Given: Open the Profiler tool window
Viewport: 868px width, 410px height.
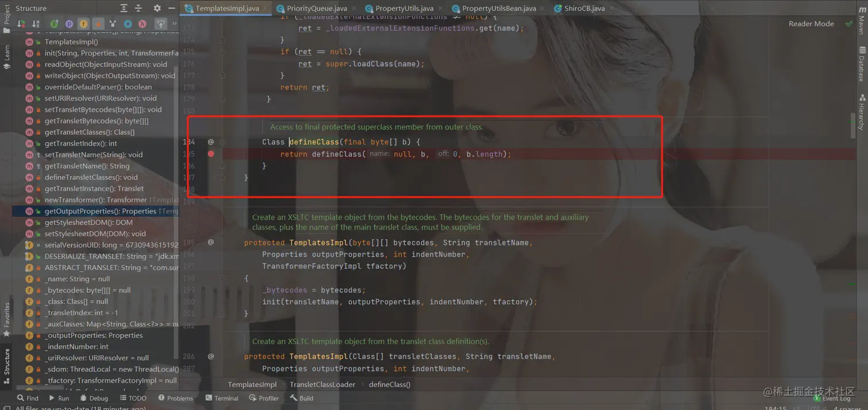Looking at the screenshot, I should tap(264, 398).
